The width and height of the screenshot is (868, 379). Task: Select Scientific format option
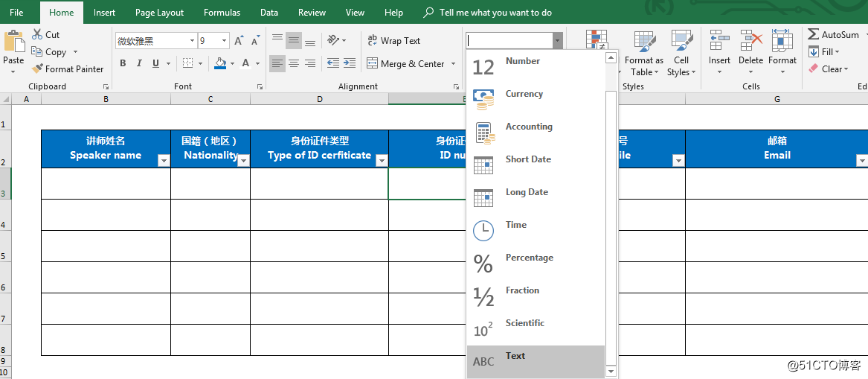coord(536,328)
